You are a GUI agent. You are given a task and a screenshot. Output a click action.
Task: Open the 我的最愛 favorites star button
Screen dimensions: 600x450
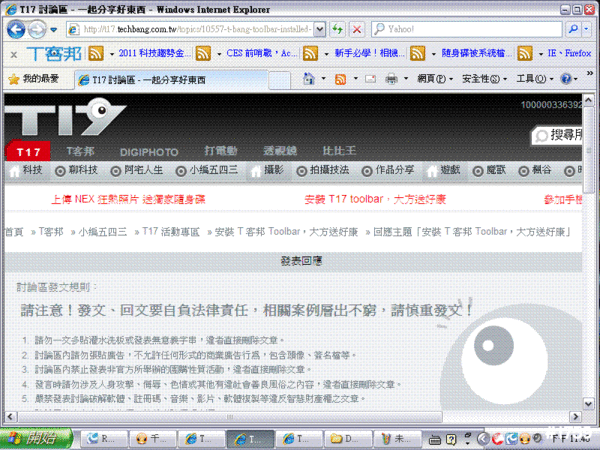34,79
